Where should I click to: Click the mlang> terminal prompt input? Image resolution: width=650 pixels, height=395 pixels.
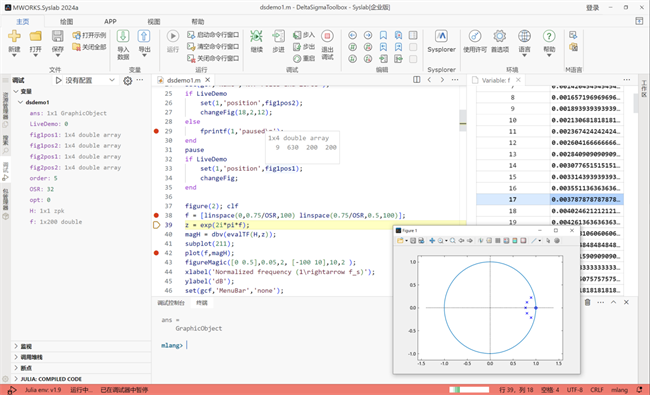[x=187, y=345]
